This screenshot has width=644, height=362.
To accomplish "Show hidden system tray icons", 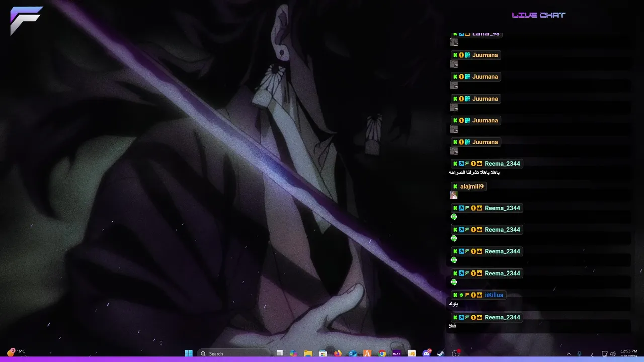I will pos(569,354).
